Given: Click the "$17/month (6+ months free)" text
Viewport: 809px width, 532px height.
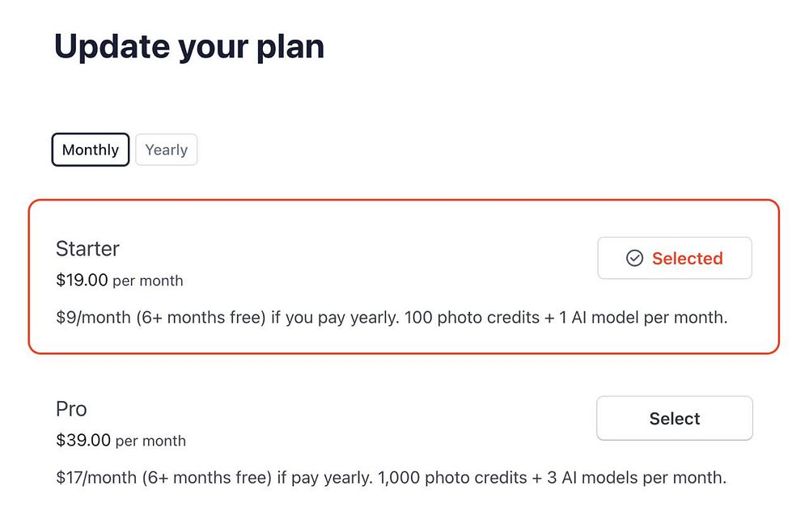Looking at the screenshot, I should pos(163,478).
